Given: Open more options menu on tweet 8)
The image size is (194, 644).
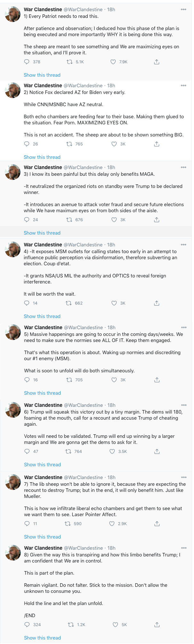Looking at the screenshot, I should click(x=184, y=548).
